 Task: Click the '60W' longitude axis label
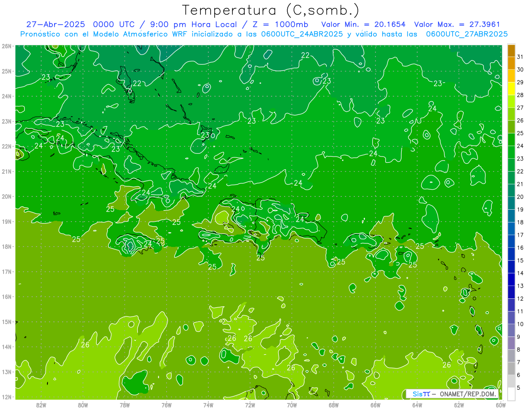501,405
